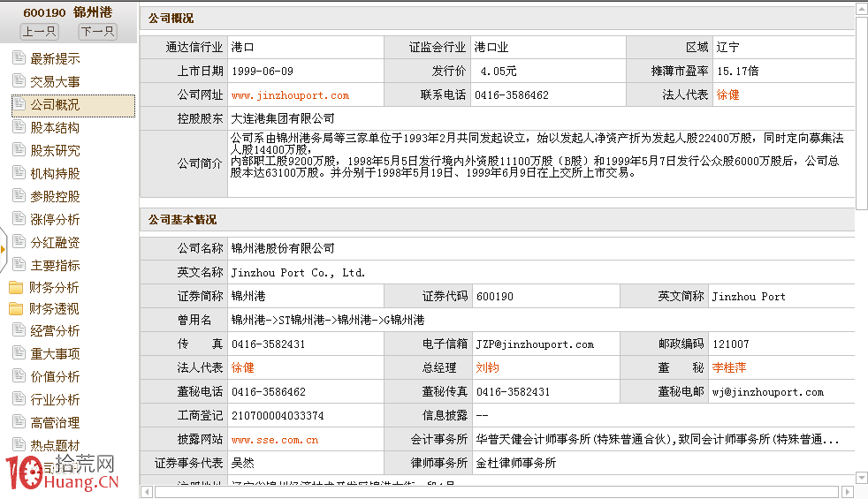Click the document icon beside 经营分析
The image size is (868, 499).
point(19,329)
